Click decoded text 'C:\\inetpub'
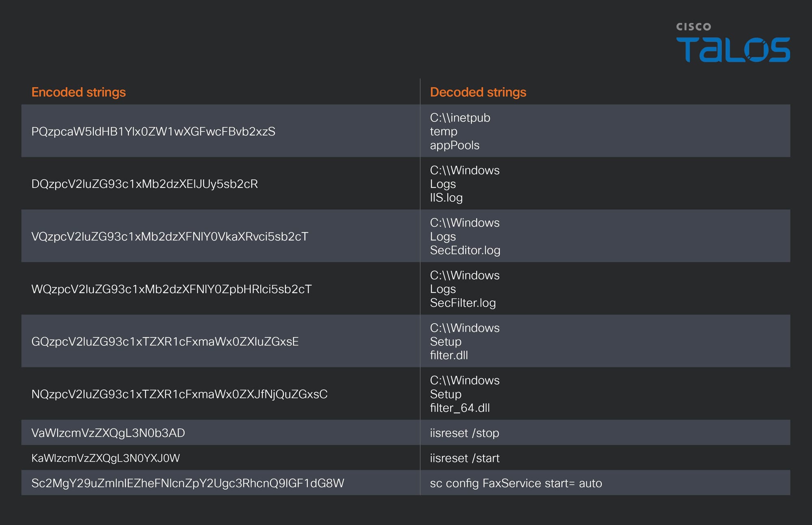812x525 pixels. [x=460, y=118]
